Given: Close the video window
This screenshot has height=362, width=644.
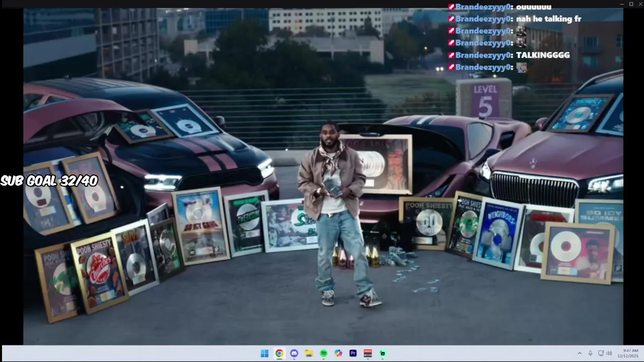Looking at the screenshot, I should click(x=640, y=4).
